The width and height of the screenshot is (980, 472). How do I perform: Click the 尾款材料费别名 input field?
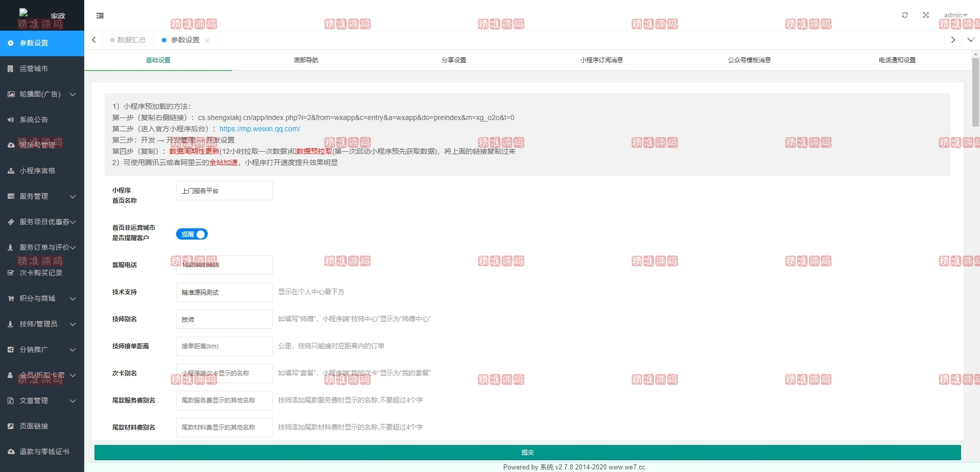point(224,428)
